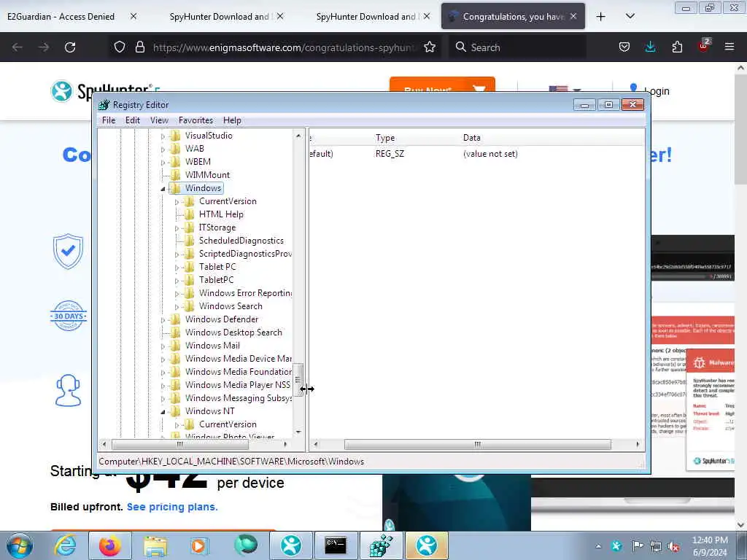Open a new Firefox tab
The width and height of the screenshot is (747, 560).
601,17
